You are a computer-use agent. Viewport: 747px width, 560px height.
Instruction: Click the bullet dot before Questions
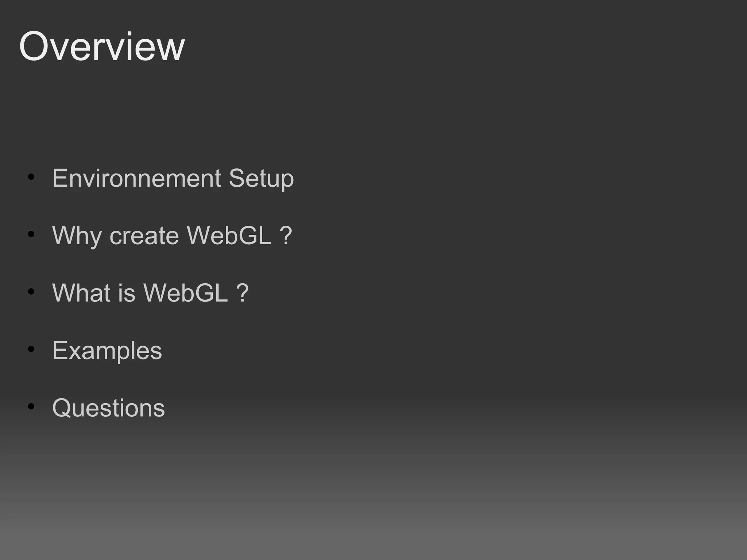31,406
